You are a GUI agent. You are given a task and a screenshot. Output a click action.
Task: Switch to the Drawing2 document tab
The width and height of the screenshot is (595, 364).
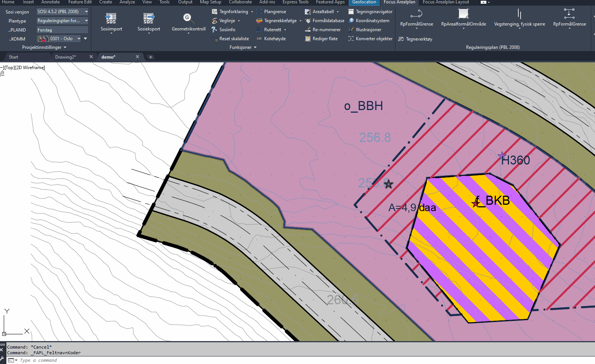pyautogui.click(x=66, y=57)
